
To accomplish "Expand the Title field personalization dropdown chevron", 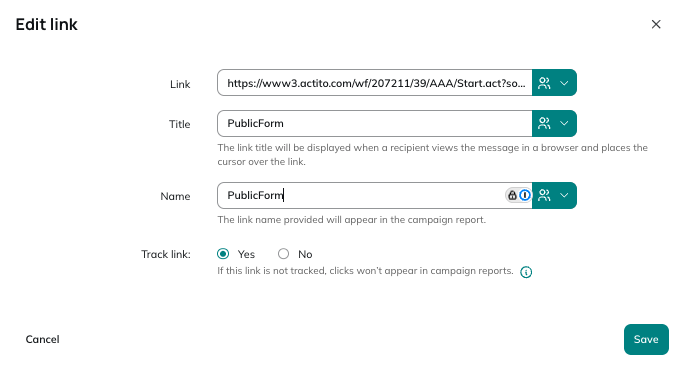I will (x=564, y=123).
